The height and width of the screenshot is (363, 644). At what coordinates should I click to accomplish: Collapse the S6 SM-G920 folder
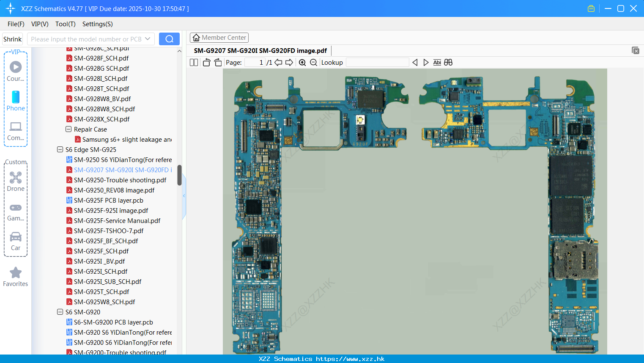coord(60,312)
